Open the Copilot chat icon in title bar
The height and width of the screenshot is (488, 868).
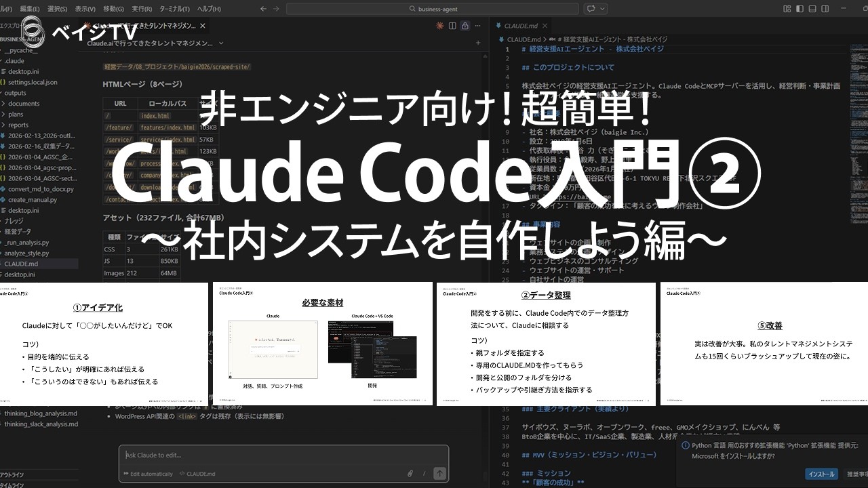pyautogui.click(x=591, y=9)
